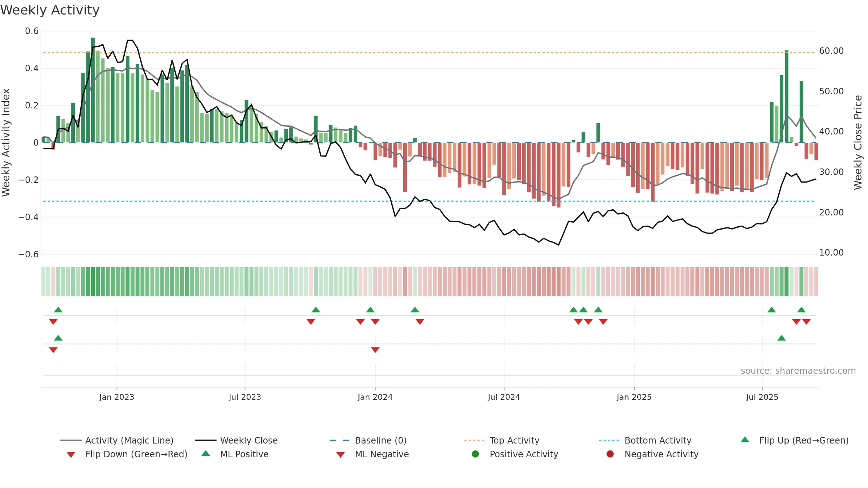Click the Weekly Activity Index axis title
868x488 pixels.
point(6,142)
